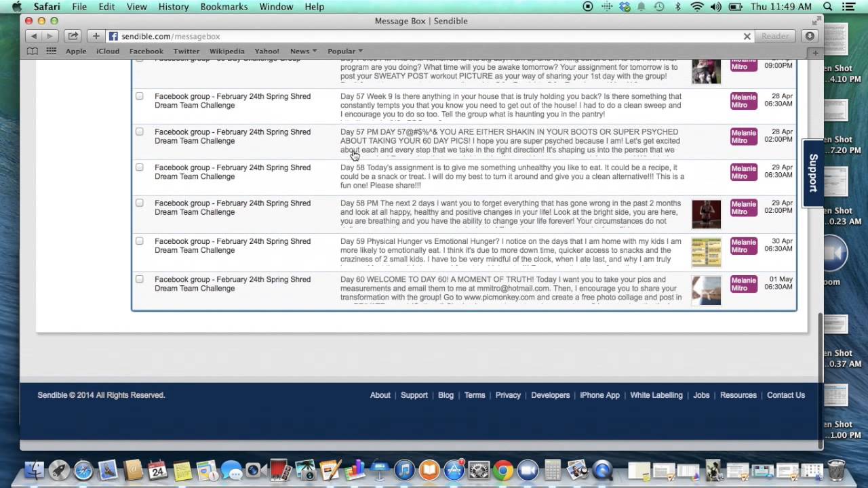
Task: Open System Preferences gear in Dock
Action: pos(479,470)
